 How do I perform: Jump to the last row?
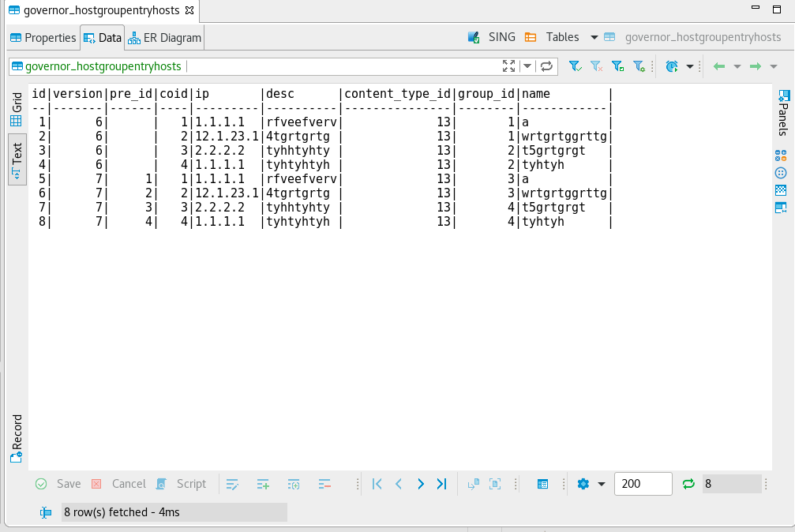pyautogui.click(x=442, y=485)
